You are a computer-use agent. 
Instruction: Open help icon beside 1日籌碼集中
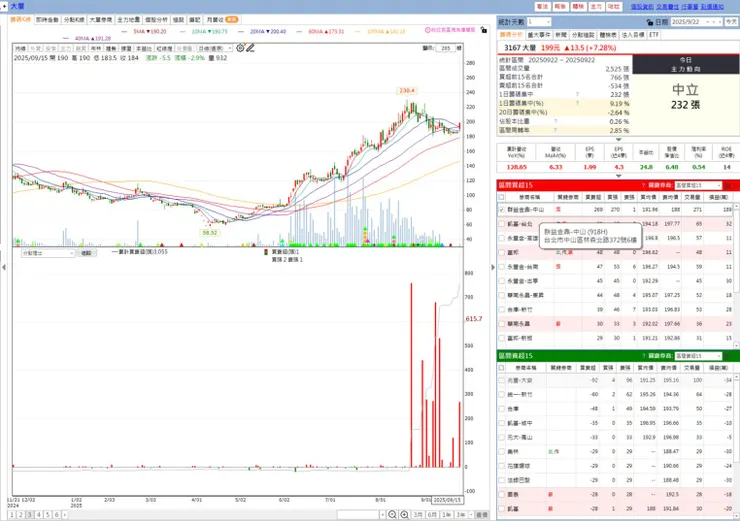pyautogui.click(x=577, y=94)
